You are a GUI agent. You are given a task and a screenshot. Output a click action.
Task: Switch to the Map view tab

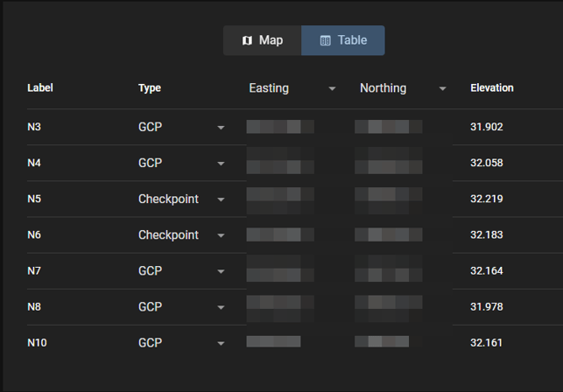(x=263, y=40)
